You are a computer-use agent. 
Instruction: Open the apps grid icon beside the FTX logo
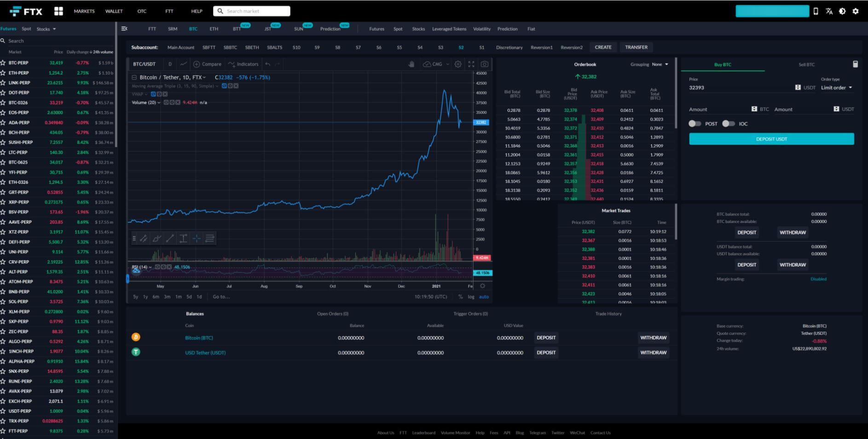pyautogui.click(x=58, y=11)
